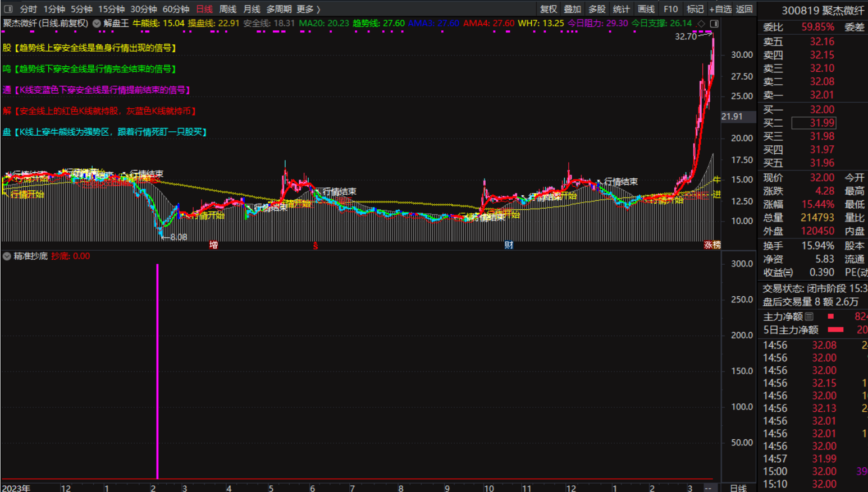The height and width of the screenshot is (492, 868).
Task: Add stock via +自选 button
Action: tap(720, 9)
